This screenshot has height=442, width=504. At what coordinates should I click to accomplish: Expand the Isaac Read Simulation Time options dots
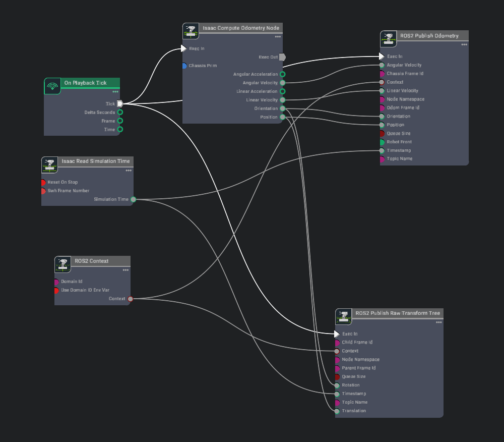[129, 171]
